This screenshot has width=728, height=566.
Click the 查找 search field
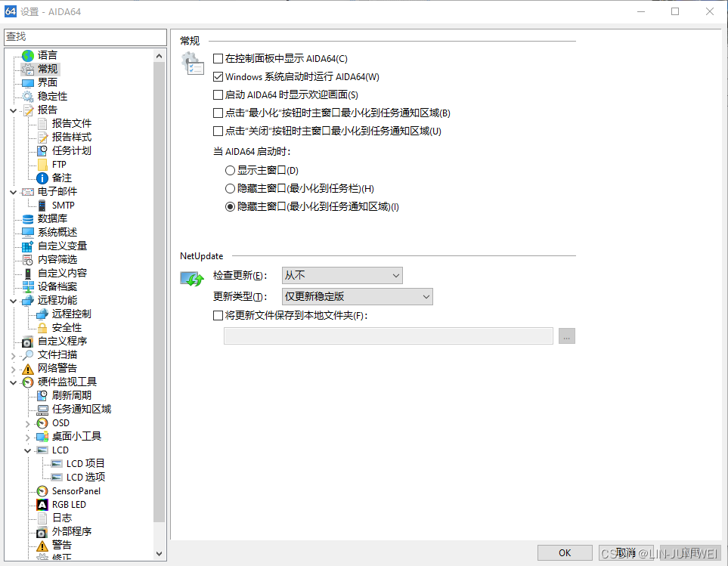point(85,37)
